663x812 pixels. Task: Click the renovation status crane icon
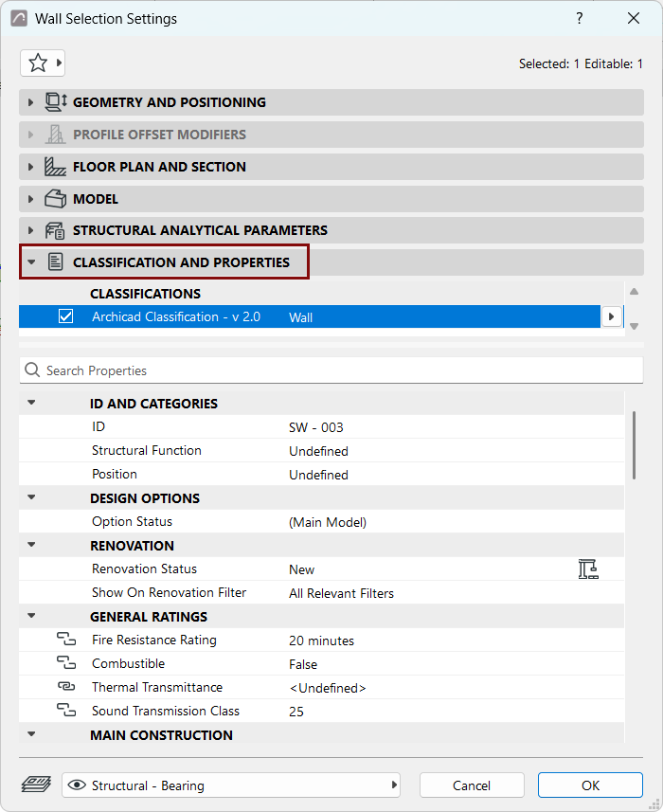pyautogui.click(x=588, y=569)
